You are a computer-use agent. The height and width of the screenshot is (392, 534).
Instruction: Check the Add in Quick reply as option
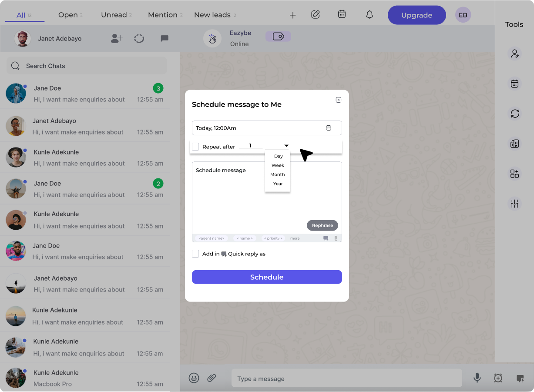[195, 253]
